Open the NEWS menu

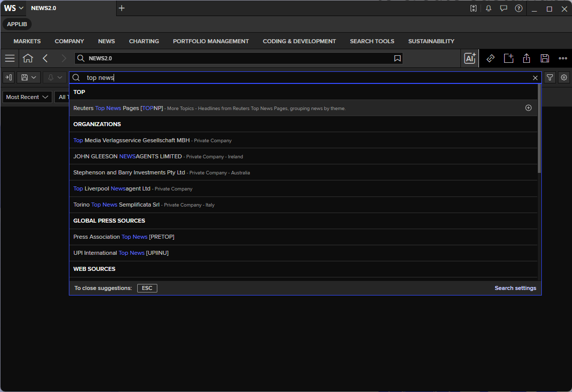(x=107, y=41)
